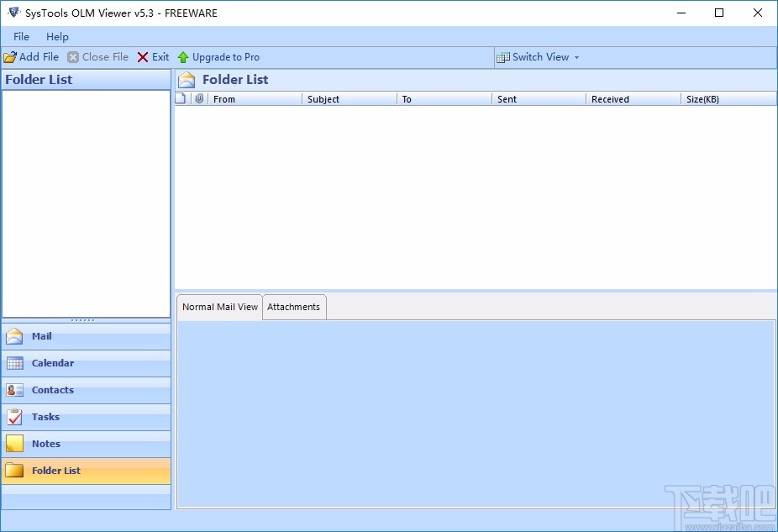Select the Normal Mail View tab
This screenshot has height=532, width=778.
(x=219, y=306)
